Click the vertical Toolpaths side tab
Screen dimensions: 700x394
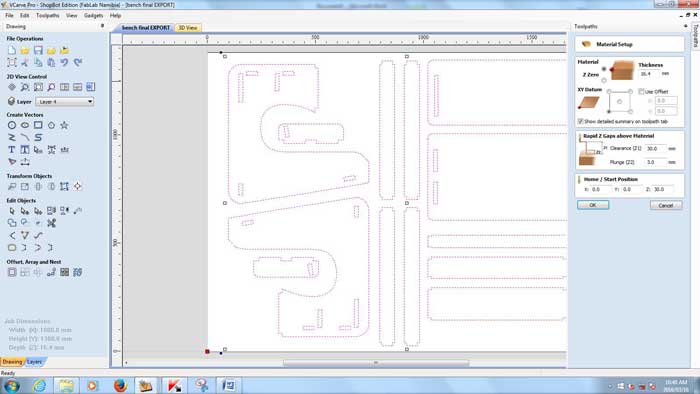695,36
